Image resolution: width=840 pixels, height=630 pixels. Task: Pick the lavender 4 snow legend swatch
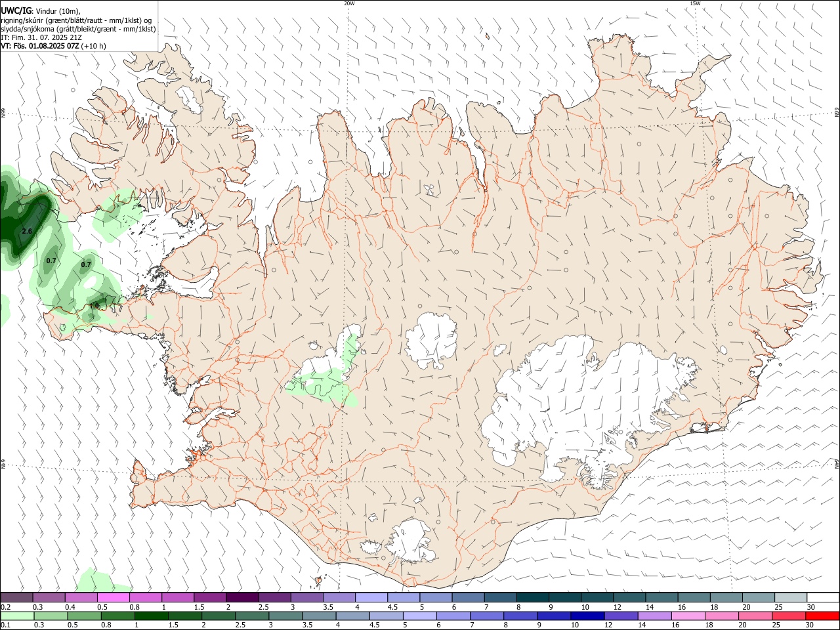click(x=371, y=598)
